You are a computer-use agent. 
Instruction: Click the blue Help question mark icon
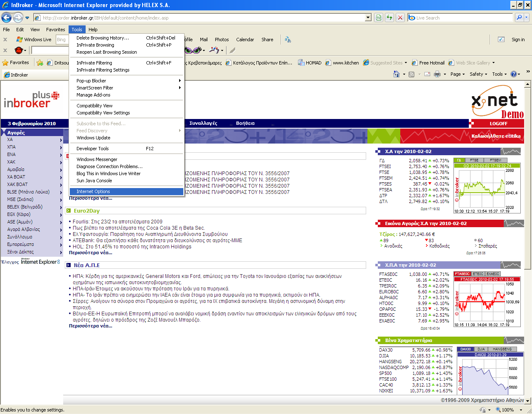click(x=514, y=74)
